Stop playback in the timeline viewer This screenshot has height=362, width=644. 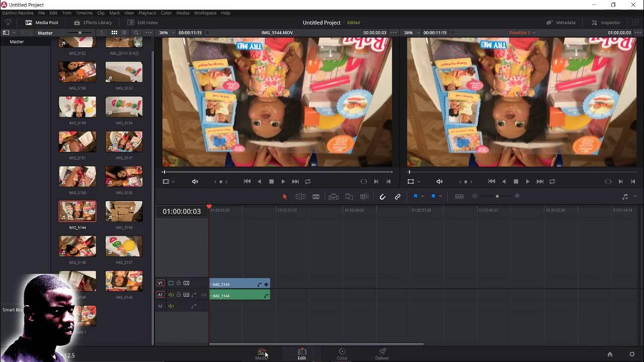pos(516,182)
